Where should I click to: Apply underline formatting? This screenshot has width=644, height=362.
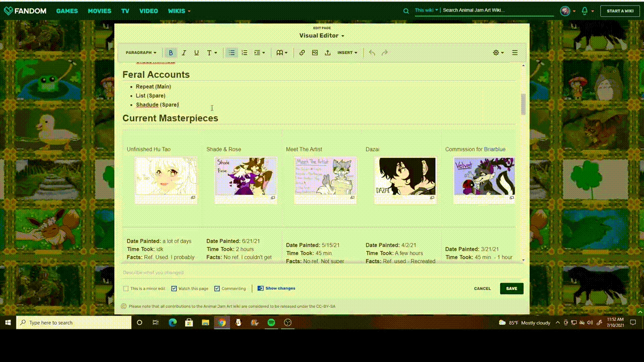pyautogui.click(x=196, y=53)
